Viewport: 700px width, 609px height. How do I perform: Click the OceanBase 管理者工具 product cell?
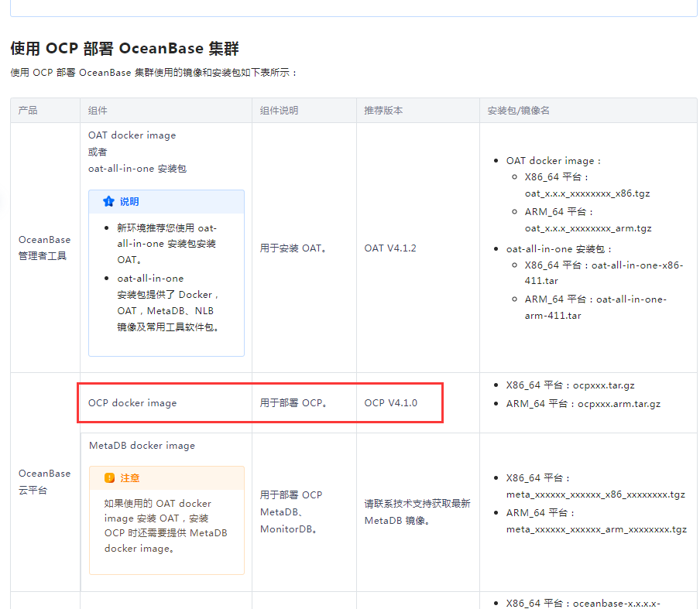pyautogui.click(x=44, y=248)
